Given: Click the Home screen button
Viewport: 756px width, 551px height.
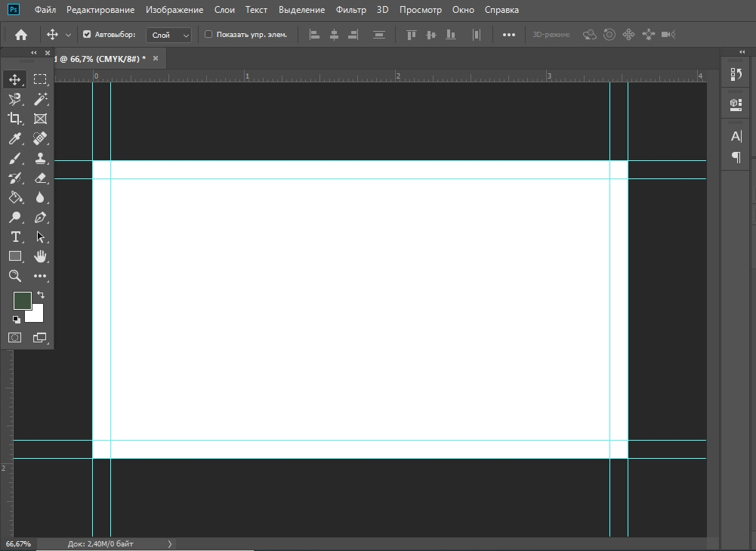Looking at the screenshot, I should click(x=21, y=35).
